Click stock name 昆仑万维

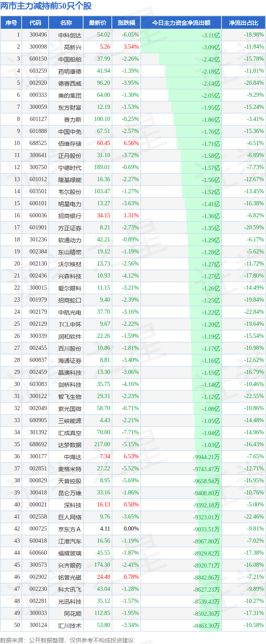[x=70, y=493]
